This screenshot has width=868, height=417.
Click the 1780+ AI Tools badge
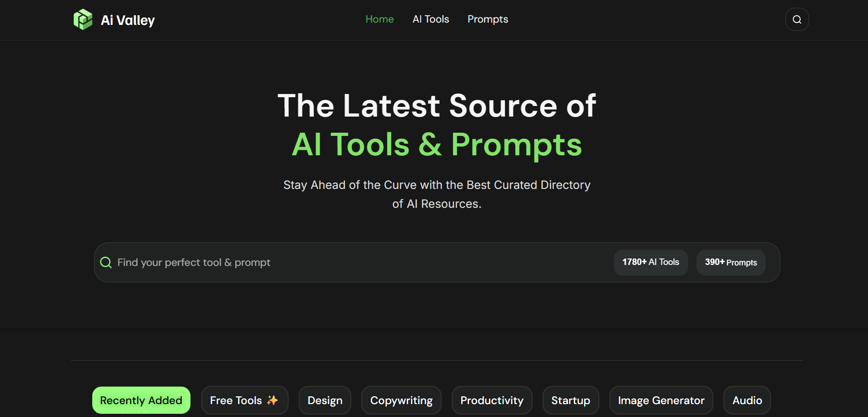point(650,262)
